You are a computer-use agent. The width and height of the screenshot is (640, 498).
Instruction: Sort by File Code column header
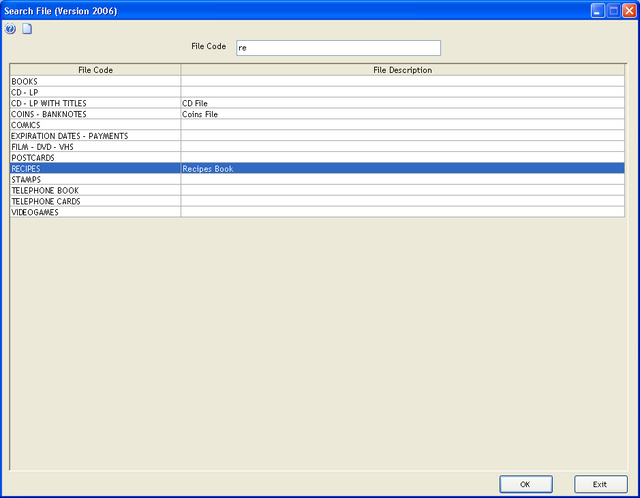coord(95,70)
